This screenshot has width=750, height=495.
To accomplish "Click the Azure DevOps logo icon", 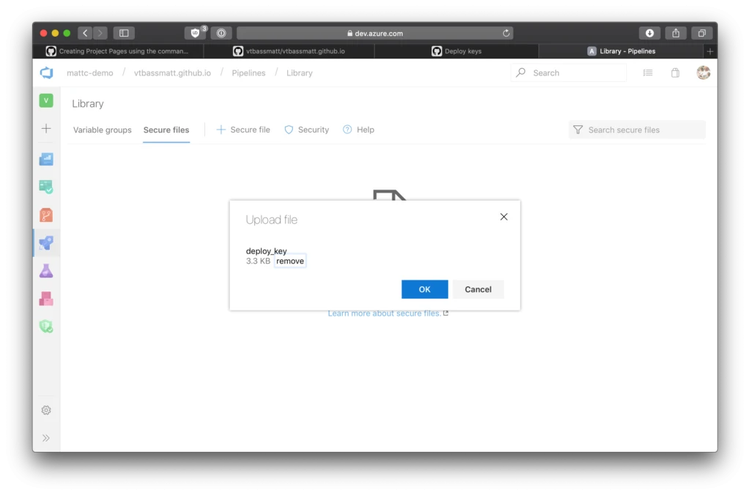I will [46, 73].
